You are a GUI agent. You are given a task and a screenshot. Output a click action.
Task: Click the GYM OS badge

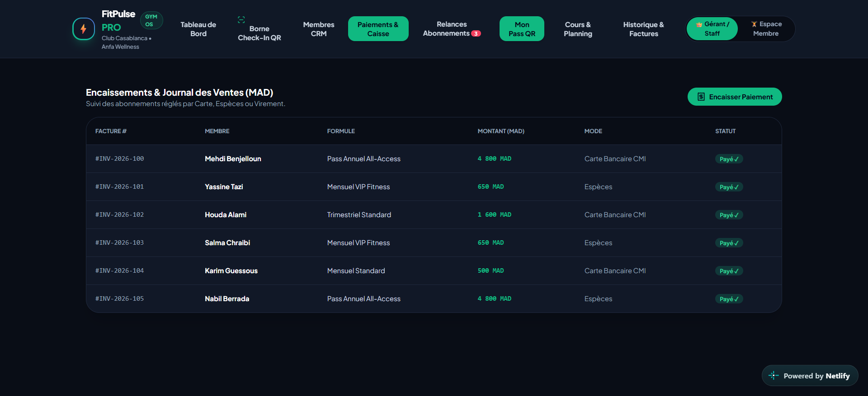151,20
